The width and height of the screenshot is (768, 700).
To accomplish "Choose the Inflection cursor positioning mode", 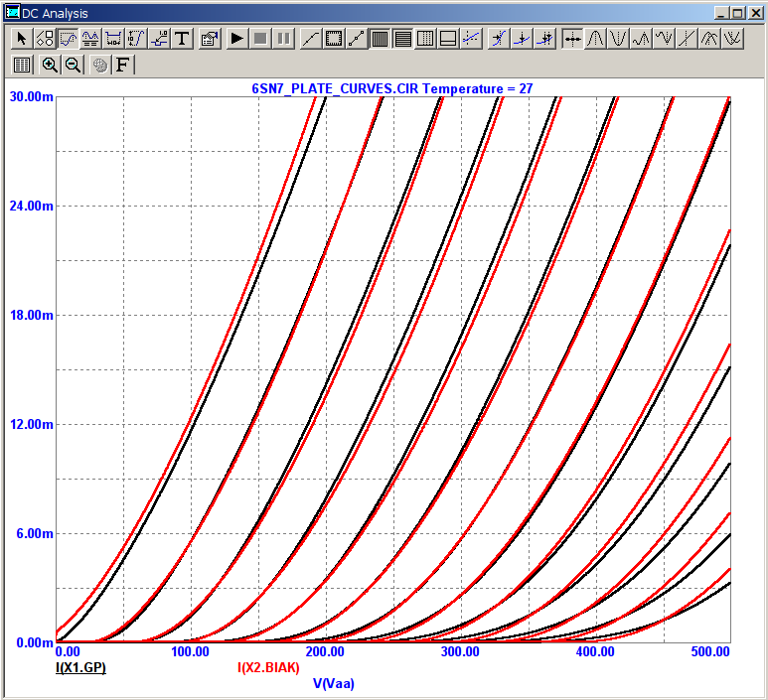I will (x=688, y=38).
